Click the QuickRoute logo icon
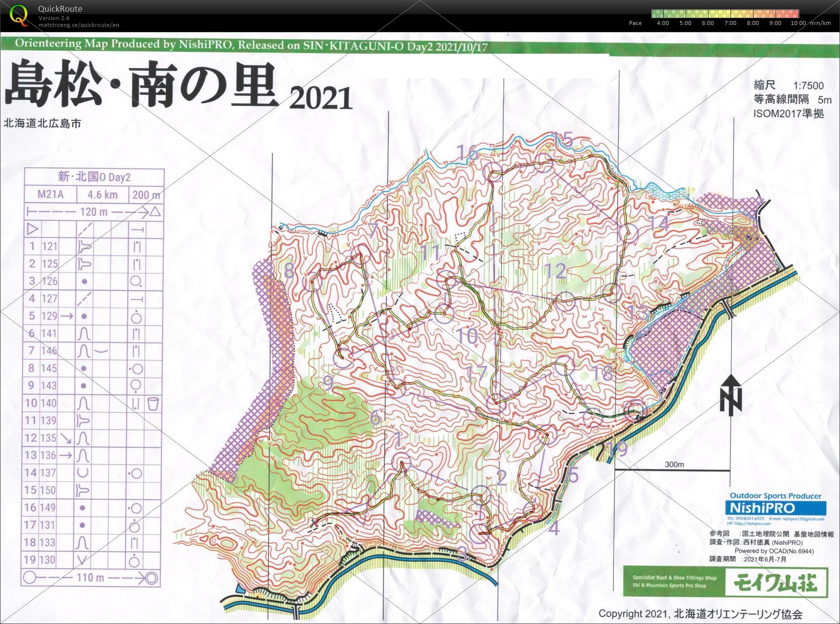This screenshot has width=840, height=624. (x=19, y=15)
